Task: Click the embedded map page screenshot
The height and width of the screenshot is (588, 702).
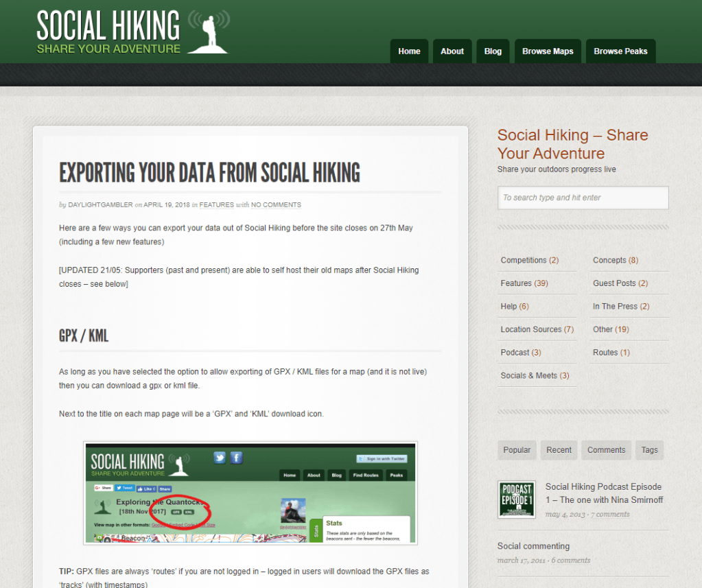Action: pyautogui.click(x=250, y=493)
